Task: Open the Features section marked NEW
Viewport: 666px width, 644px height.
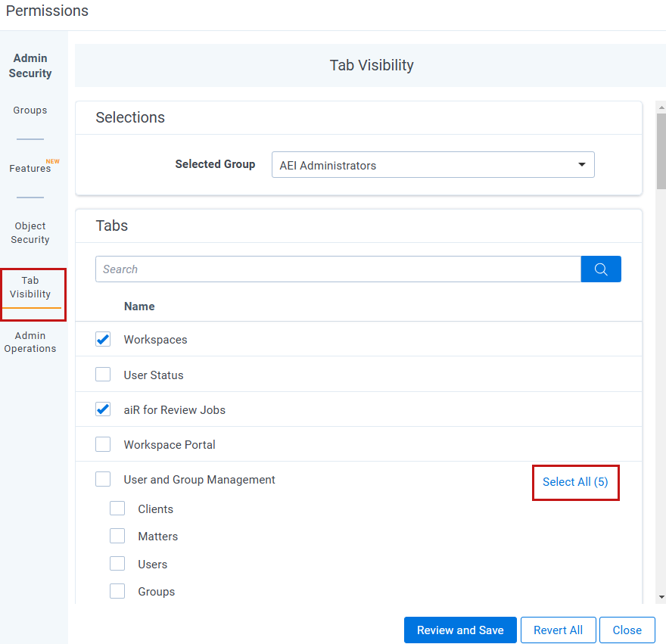Action: point(30,168)
